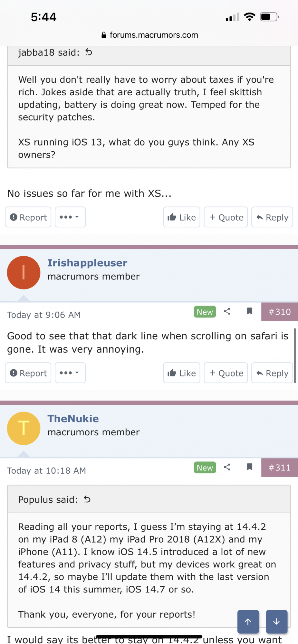Image resolution: width=298 pixels, height=644 pixels.
Task: Expand more options on the XS post
Action: coord(70,217)
